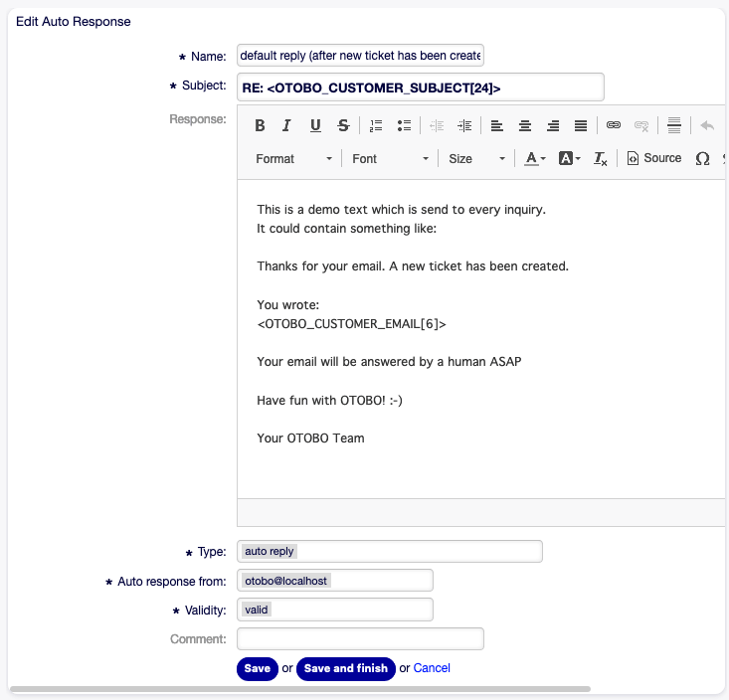Open the insert link dialog
This screenshot has width=729, height=700.
click(614, 125)
